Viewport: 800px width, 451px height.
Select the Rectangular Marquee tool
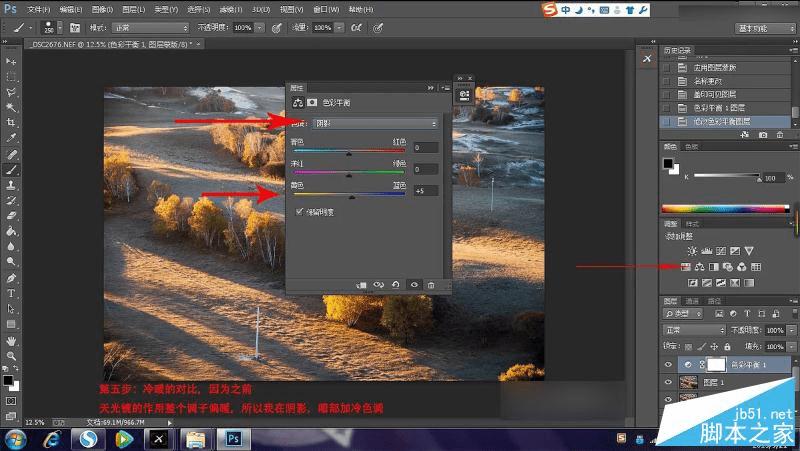click(x=11, y=77)
